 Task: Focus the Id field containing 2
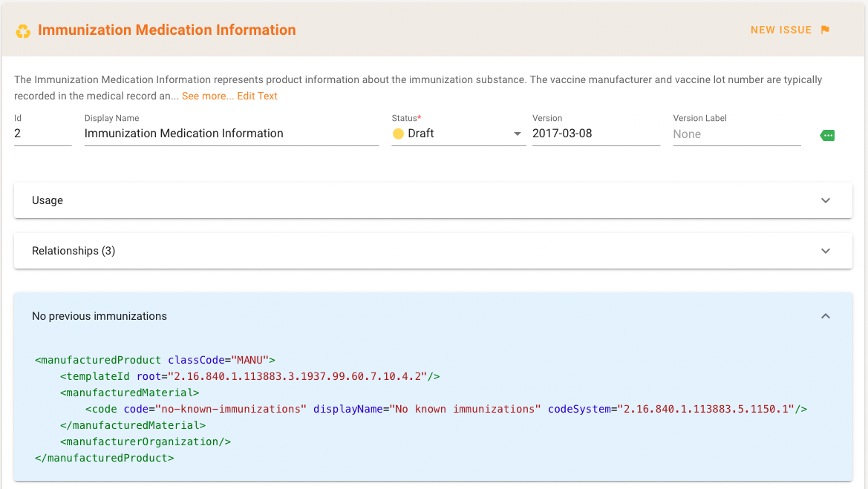tap(42, 134)
